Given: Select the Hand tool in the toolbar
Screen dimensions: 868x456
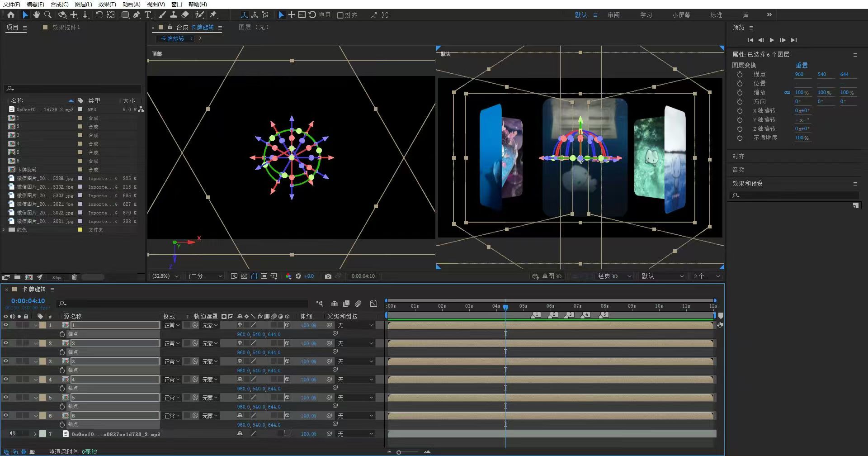Looking at the screenshot, I should coord(37,15).
